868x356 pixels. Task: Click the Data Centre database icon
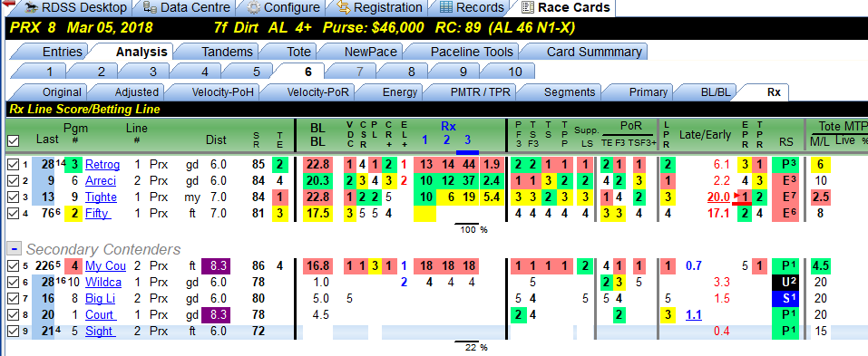[x=150, y=7]
